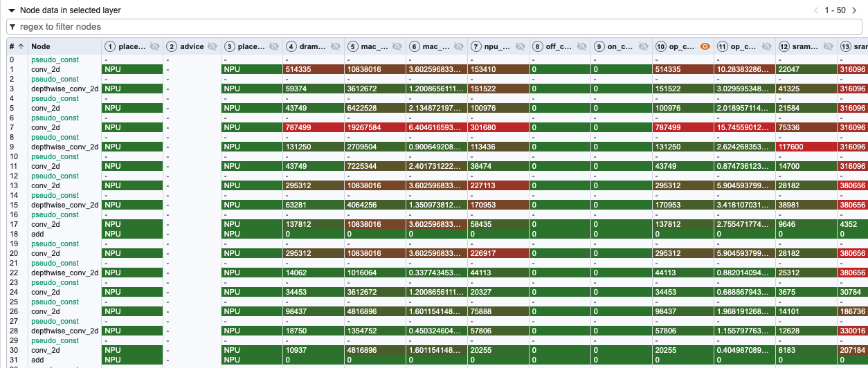Click sram cell 41325 in row 3
Image resolution: width=868 pixels, height=368 pixels.
(x=807, y=89)
